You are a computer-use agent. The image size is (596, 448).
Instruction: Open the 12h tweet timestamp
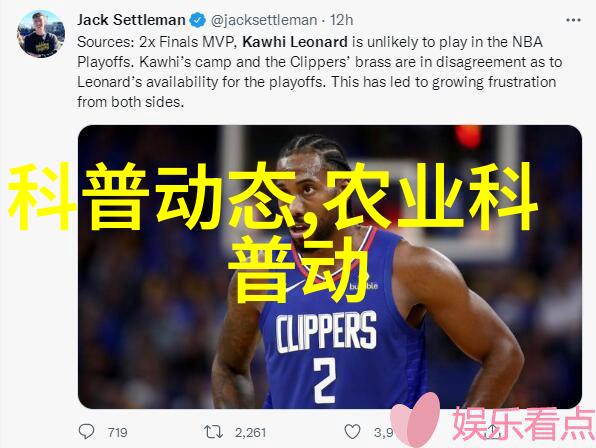point(341,20)
